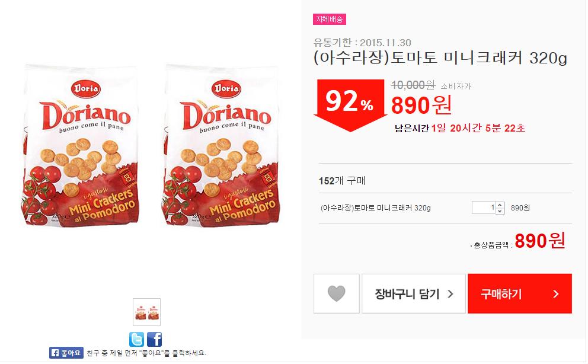Share the product on Facebook

154,339
